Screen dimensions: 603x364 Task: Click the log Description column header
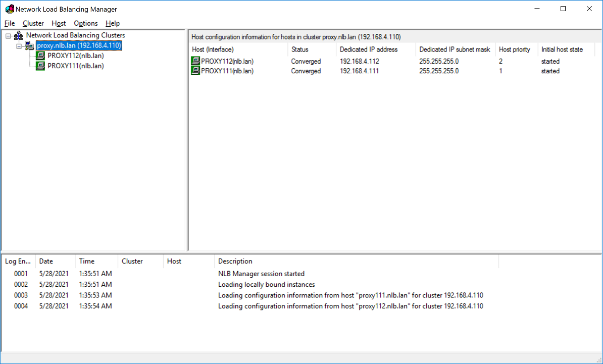point(357,262)
